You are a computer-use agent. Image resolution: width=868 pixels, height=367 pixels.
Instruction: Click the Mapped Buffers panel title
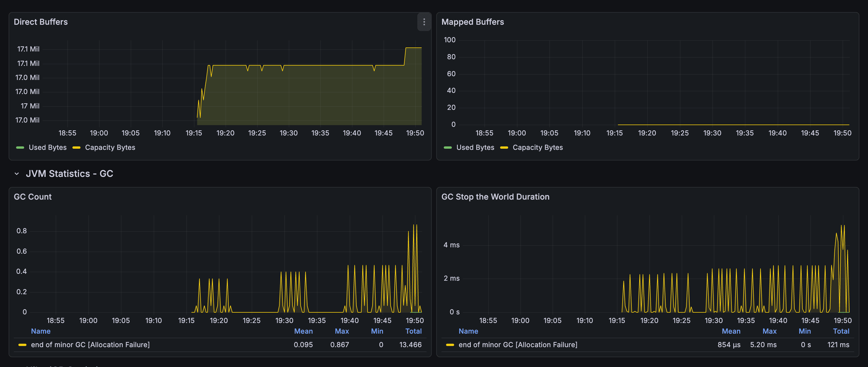pos(473,22)
